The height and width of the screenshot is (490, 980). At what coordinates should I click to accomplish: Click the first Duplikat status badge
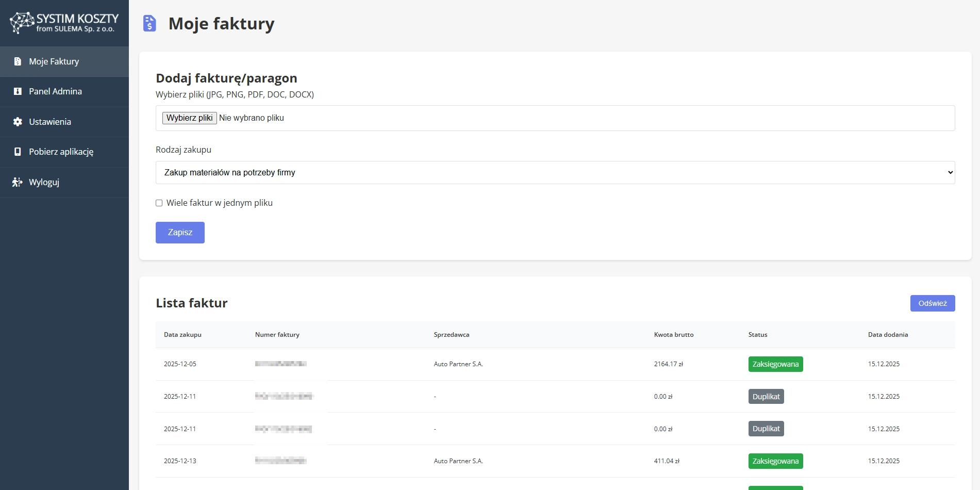coord(766,397)
